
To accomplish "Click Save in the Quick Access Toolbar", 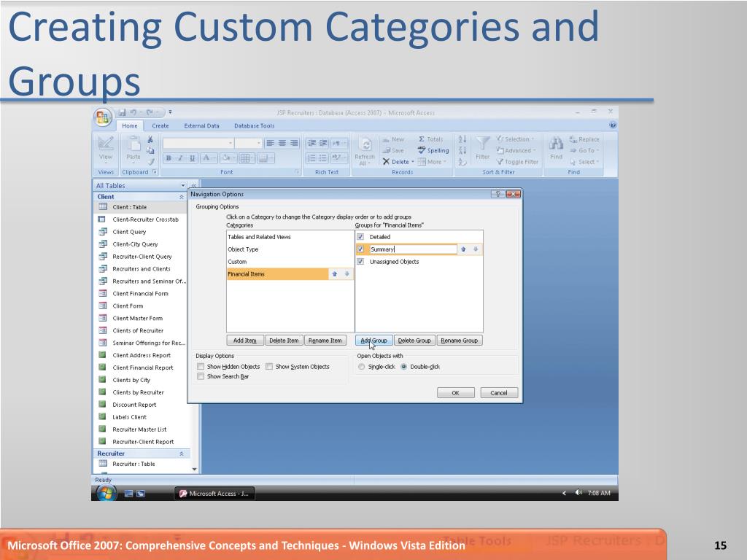I will pyautogui.click(x=123, y=112).
